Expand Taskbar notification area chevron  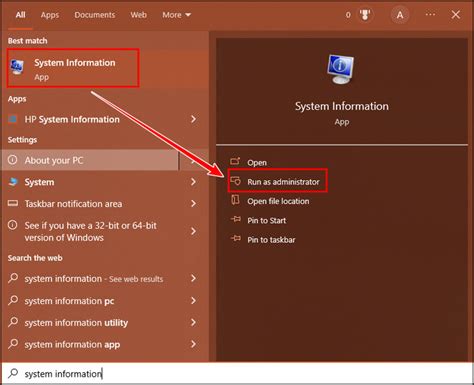(x=193, y=204)
